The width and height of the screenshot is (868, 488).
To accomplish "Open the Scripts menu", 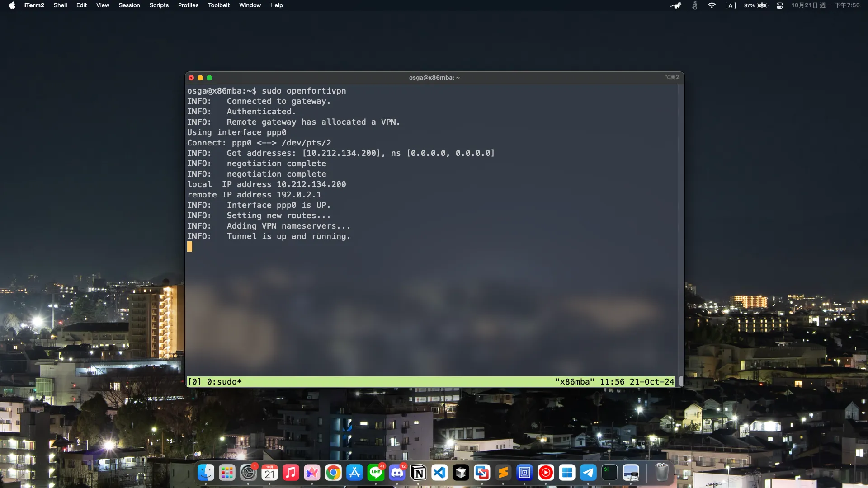I will point(159,5).
